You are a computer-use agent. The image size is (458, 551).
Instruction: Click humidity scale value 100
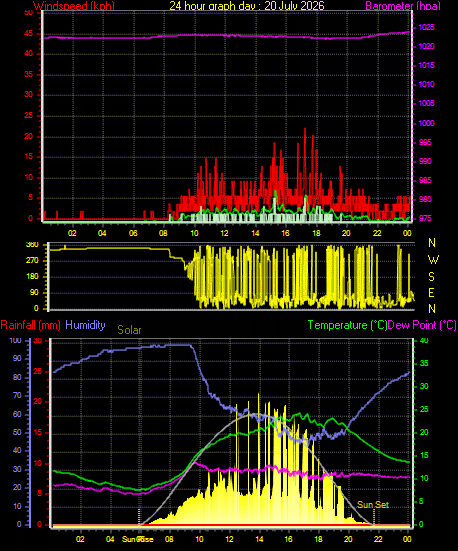15,341
